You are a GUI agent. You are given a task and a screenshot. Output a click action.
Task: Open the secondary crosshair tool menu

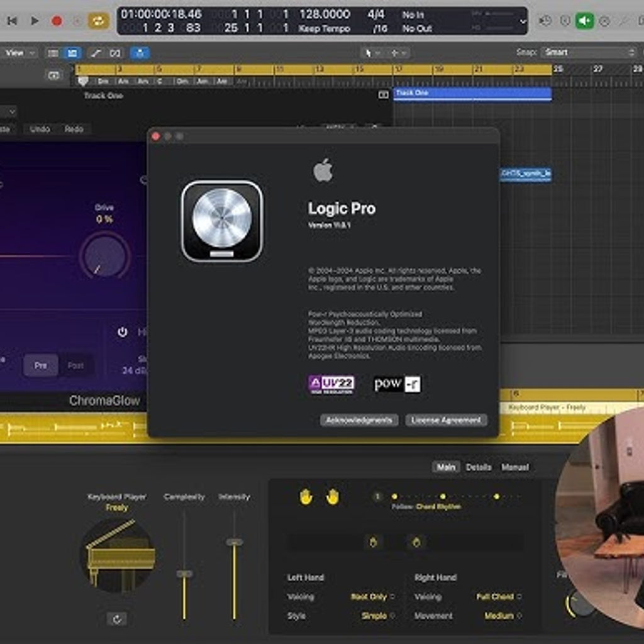click(x=398, y=53)
